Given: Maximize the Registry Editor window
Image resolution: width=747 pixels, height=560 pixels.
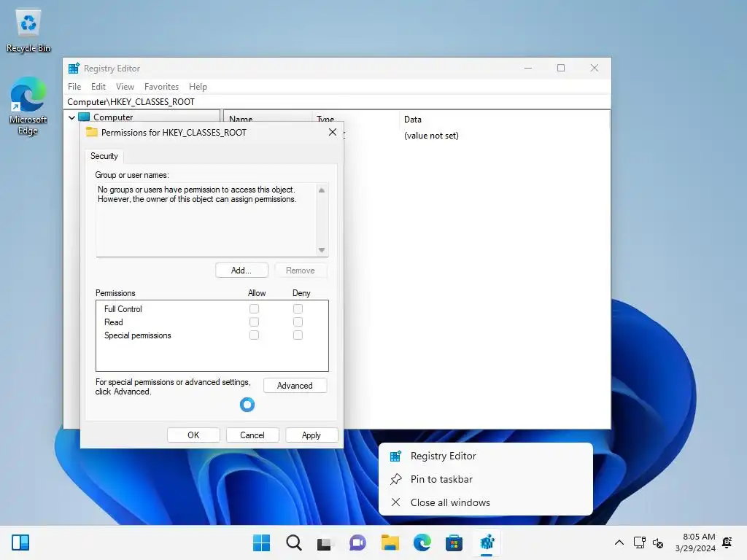Looking at the screenshot, I should [561, 68].
